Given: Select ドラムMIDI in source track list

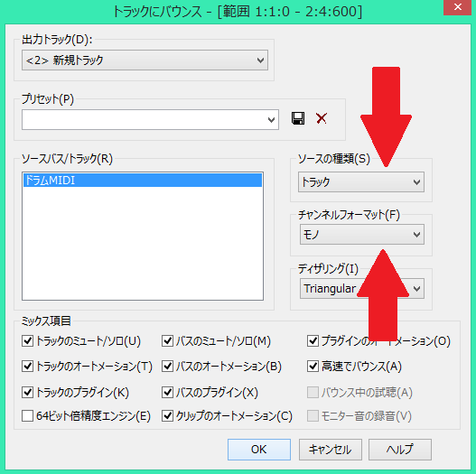Looking at the screenshot, I should point(143,181).
